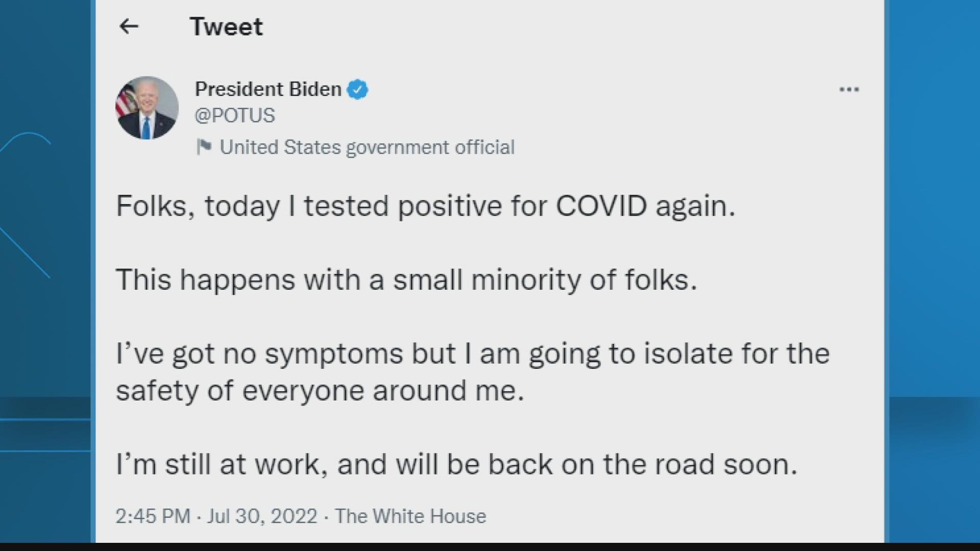Click the Jul 30, 2022 date
This screenshot has width=980, height=551.
tap(262, 516)
